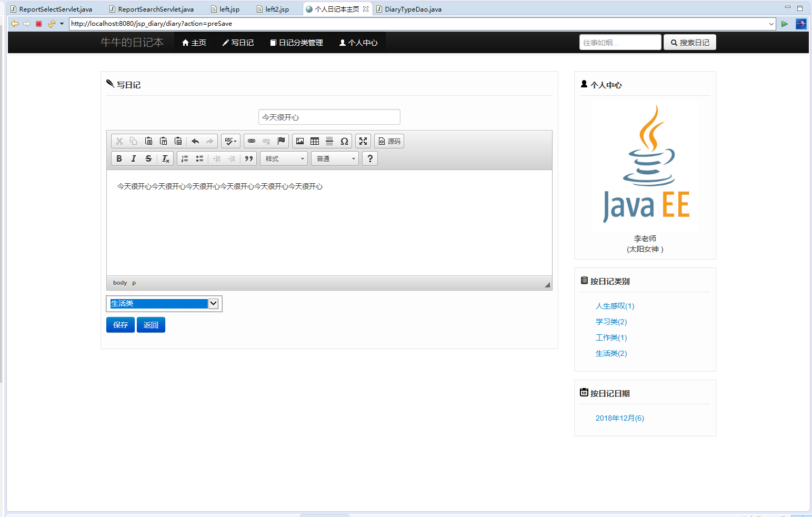Insert a hyperlink with the link icon

click(252, 141)
